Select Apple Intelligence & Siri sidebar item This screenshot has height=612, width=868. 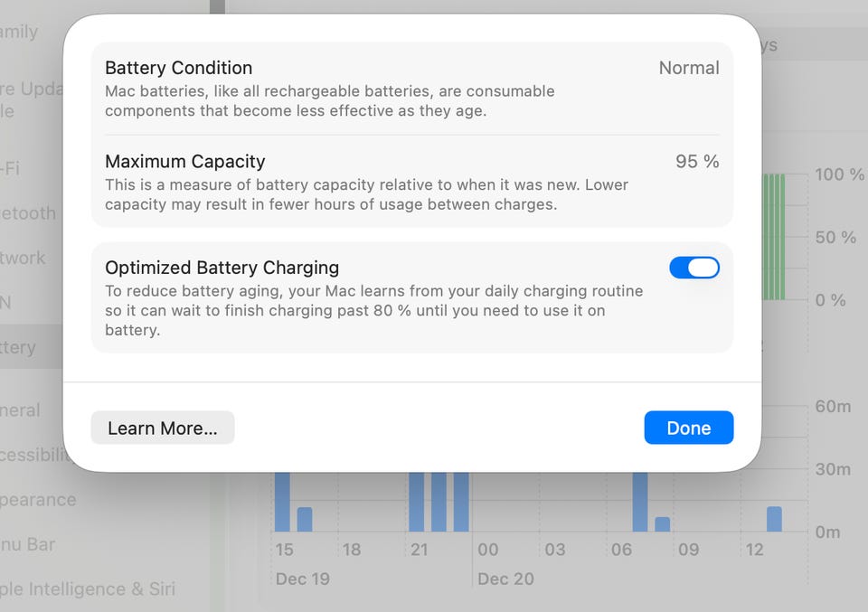point(88,589)
